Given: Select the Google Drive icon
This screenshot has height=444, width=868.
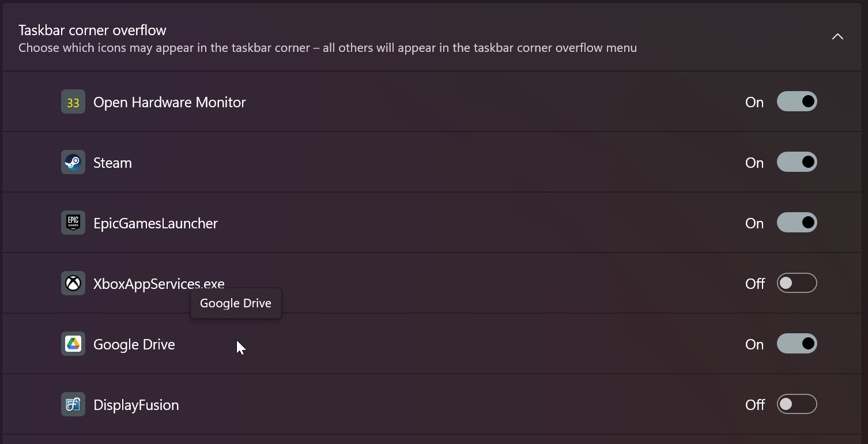Looking at the screenshot, I should click(x=73, y=344).
